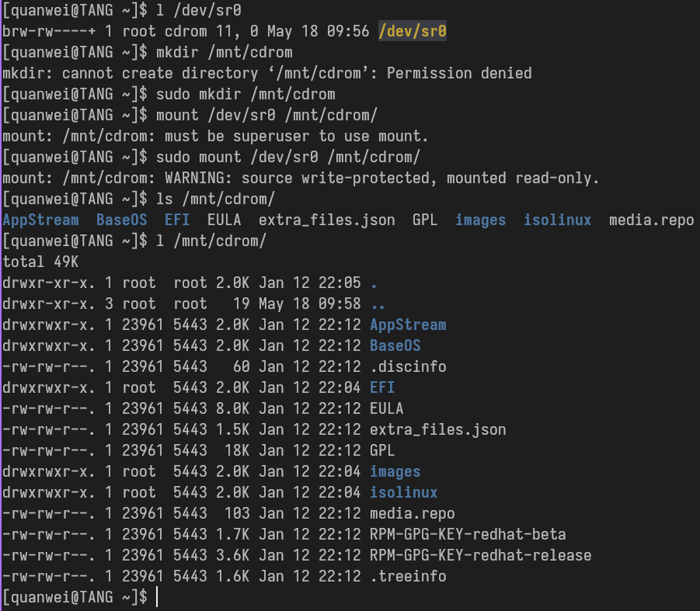Click the .discinfo file name
This screenshot has width=700, height=611.
pos(408,366)
